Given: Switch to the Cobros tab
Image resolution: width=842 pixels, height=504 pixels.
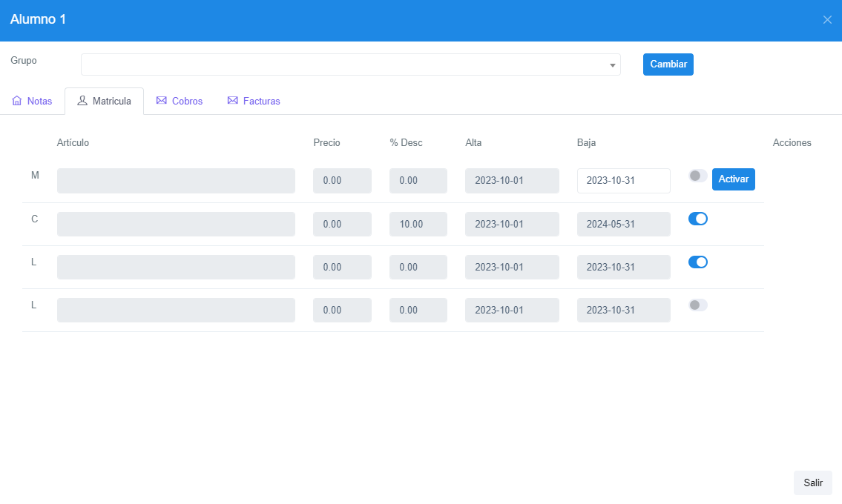Looking at the screenshot, I should coord(186,101).
